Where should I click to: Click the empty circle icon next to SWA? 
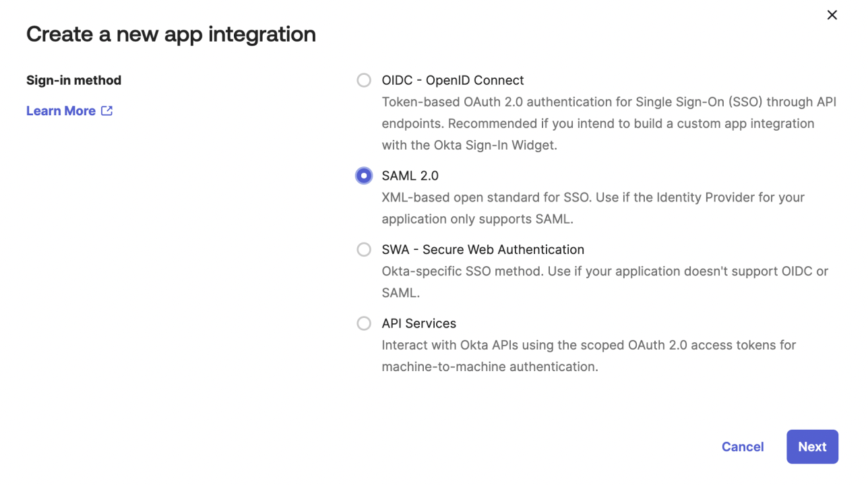364,249
